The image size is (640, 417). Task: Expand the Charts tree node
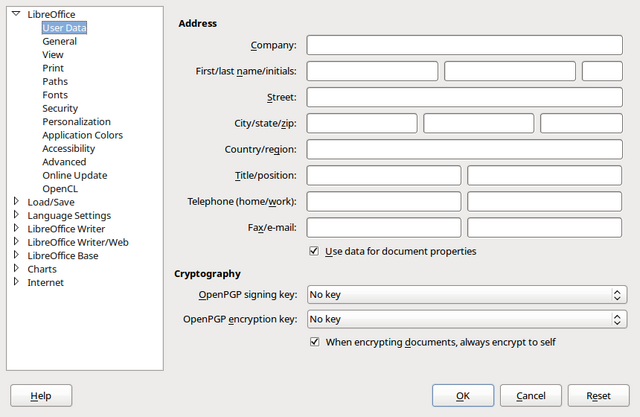(16, 268)
